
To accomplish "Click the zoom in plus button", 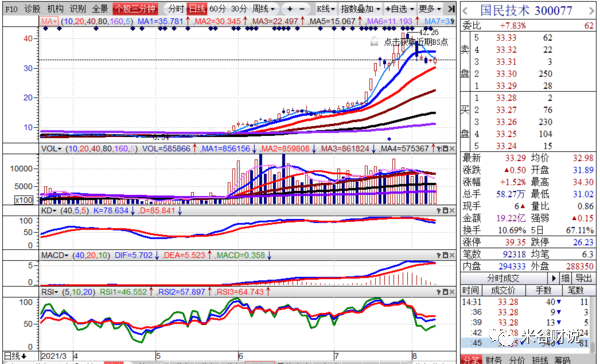I will click(x=290, y=9).
